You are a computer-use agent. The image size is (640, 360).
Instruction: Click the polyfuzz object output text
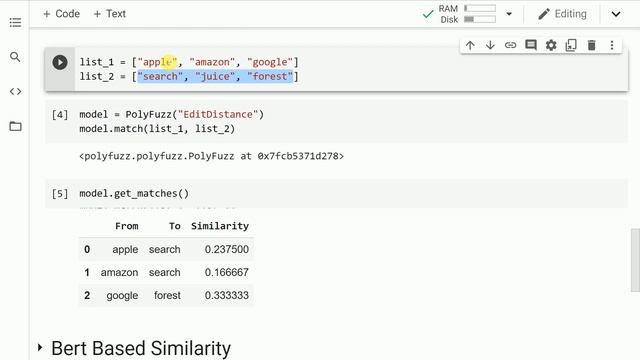click(211, 156)
